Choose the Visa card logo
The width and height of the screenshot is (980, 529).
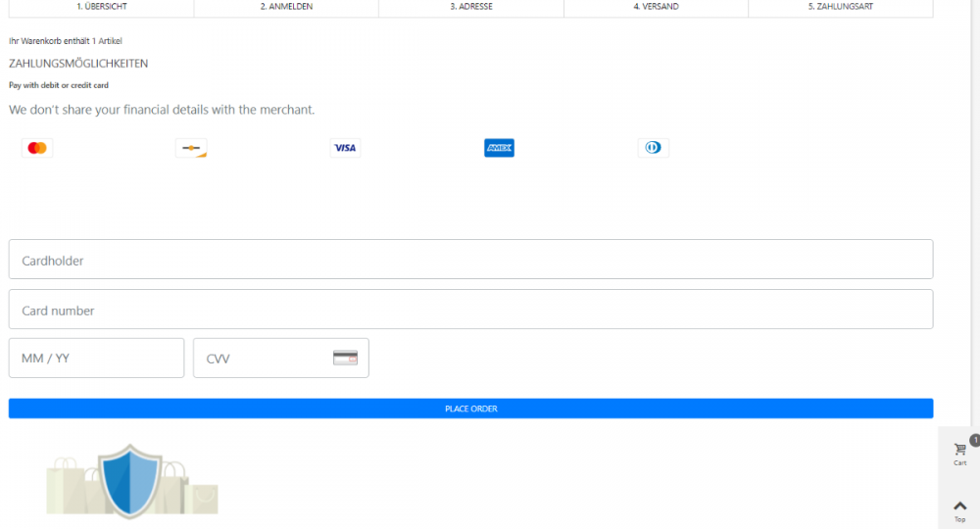[345, 148]
